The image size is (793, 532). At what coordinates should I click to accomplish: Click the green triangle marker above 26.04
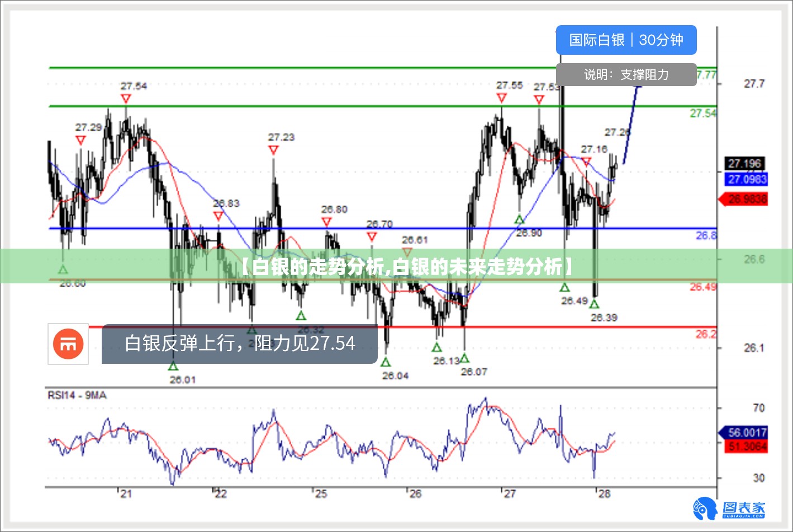pos(386,362)
